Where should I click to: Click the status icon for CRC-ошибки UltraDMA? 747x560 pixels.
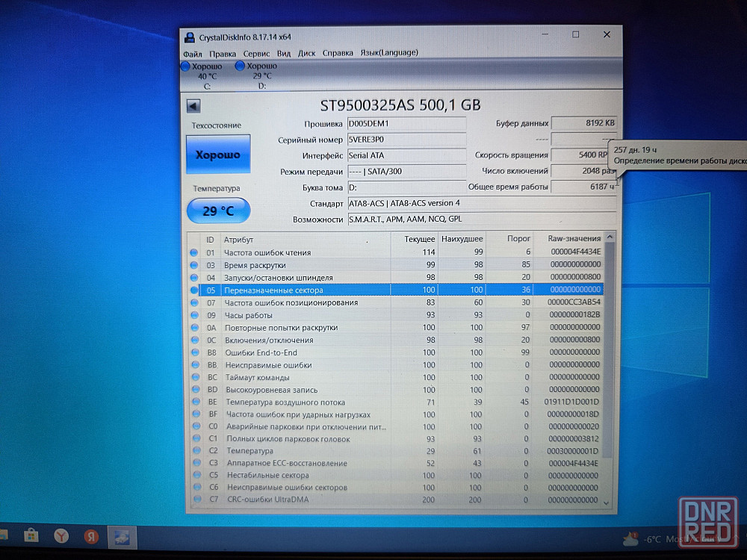pos(197,499)
